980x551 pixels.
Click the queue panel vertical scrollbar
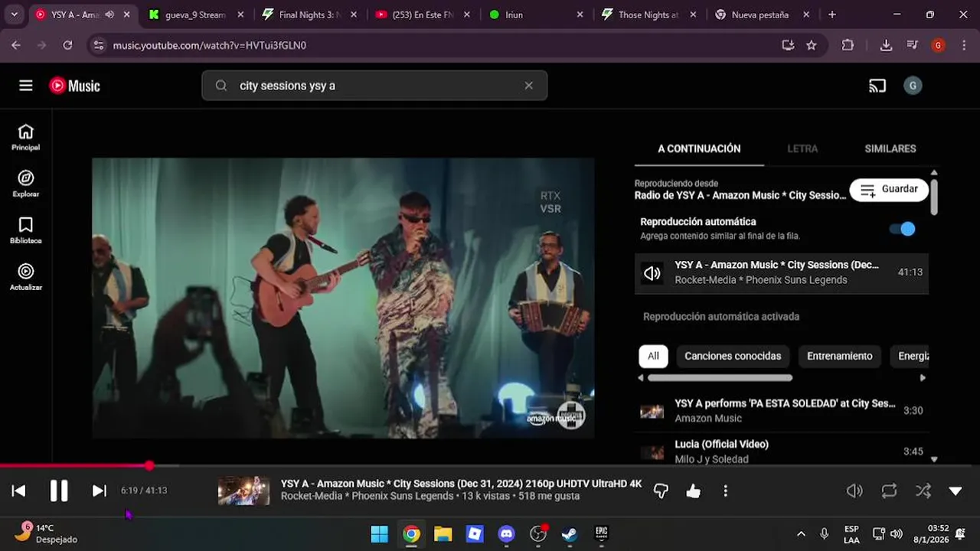coord(934,197)
